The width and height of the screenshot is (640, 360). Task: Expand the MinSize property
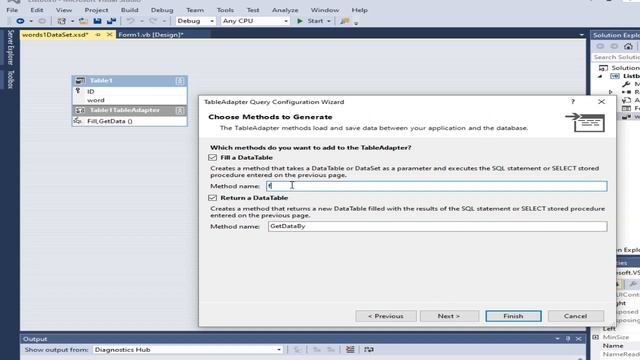[596, 337]
